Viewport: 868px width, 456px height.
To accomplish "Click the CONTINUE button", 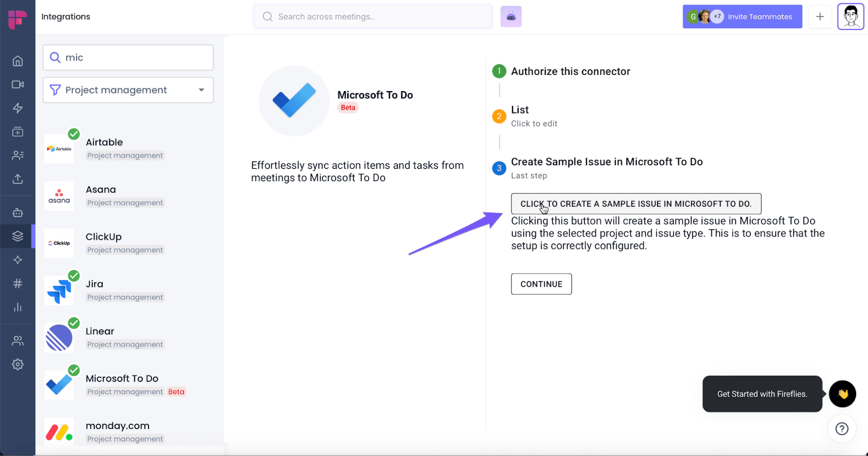I will [541, 284].
